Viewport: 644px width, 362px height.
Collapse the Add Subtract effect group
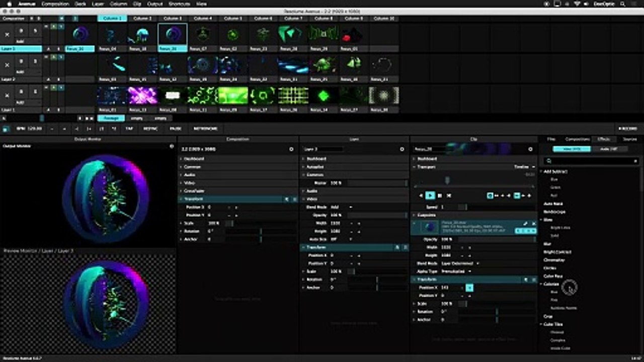(542, 171)
